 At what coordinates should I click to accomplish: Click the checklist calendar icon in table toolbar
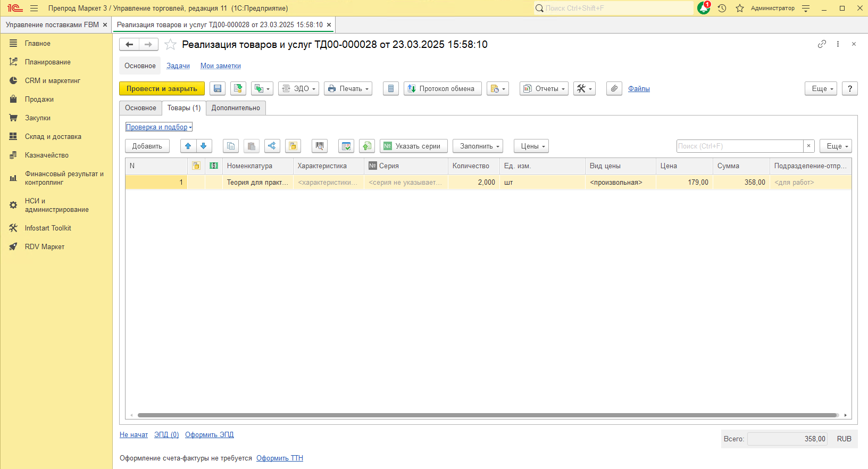(x=346, y=146)
